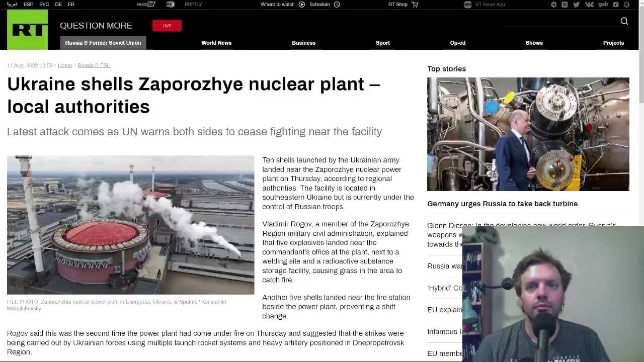Open the Projects menu

click(x=614, y=43)
